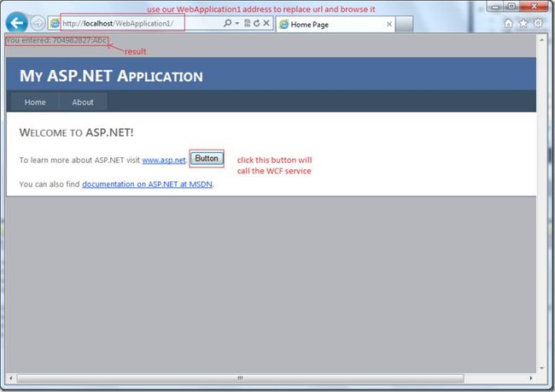
Task: Click the IE page icon in address bar
Action: [x=55, y=23]
